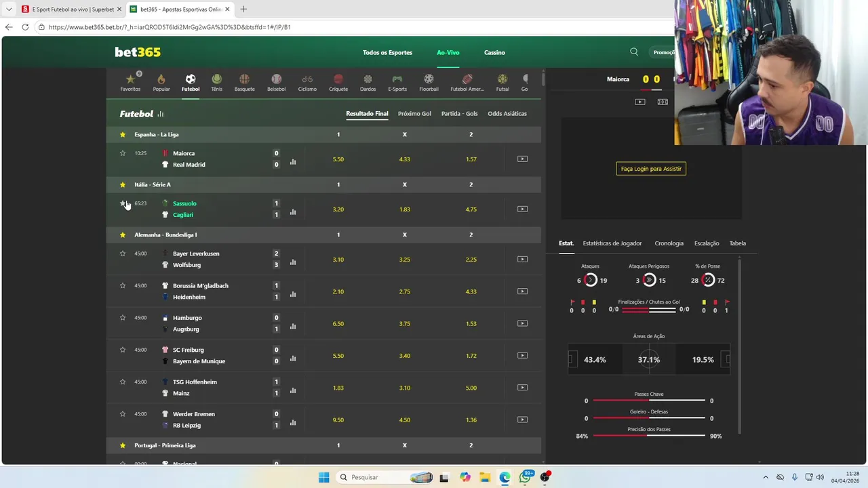Favorite the TSG Hoffenheim vs Mainz match
The image size is (868, 488).
click(x=123, y=382)
